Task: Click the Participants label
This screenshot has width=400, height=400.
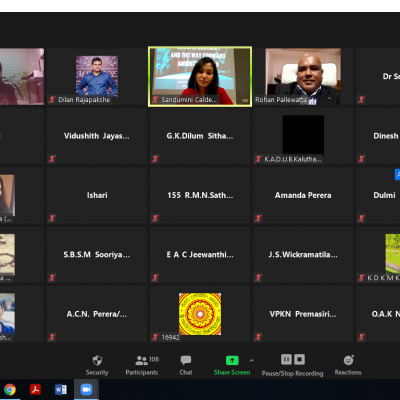Action: (x=142, y=372)
